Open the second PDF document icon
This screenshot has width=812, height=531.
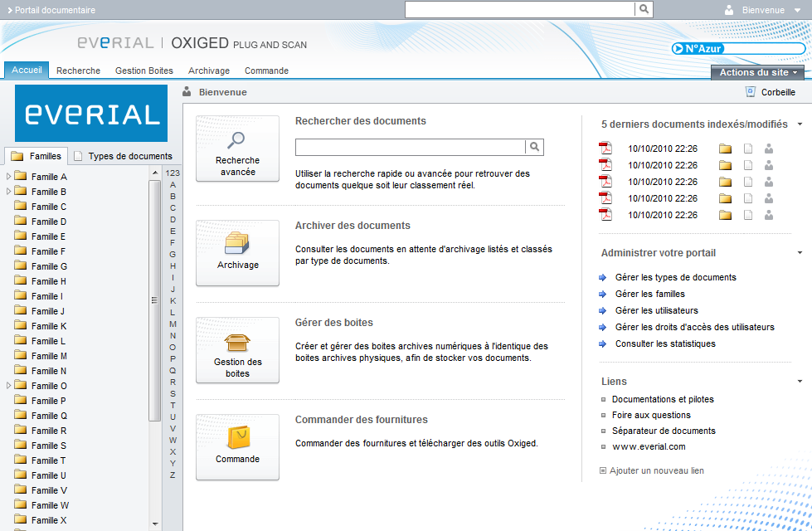[x=605, y=165]
